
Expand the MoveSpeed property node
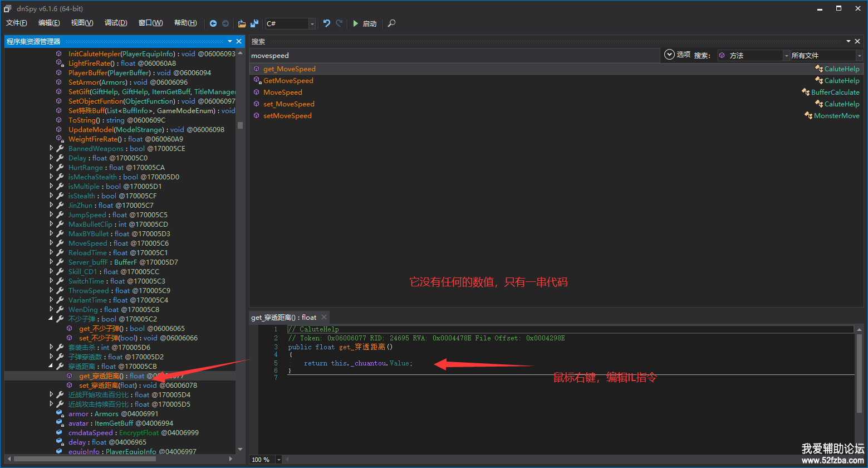pyautogui.click(x=52, y=243)
